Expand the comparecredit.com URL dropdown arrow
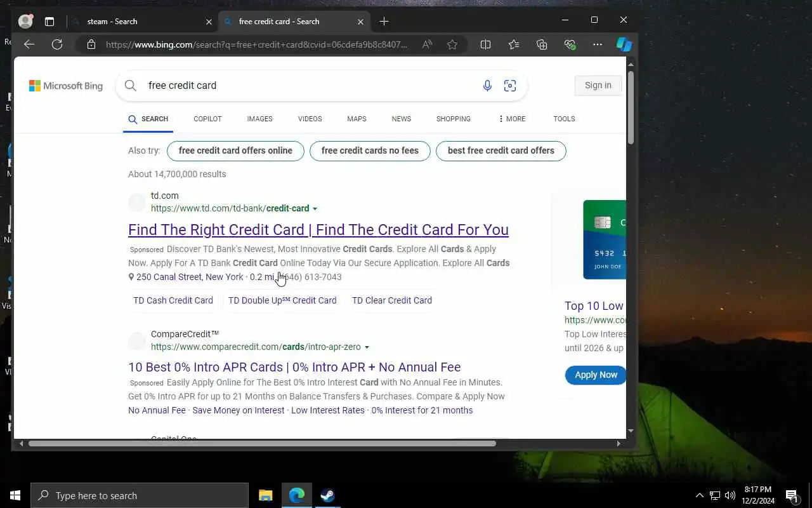The height and width of the screenshot is (508, 812). (x=367, y=347)
